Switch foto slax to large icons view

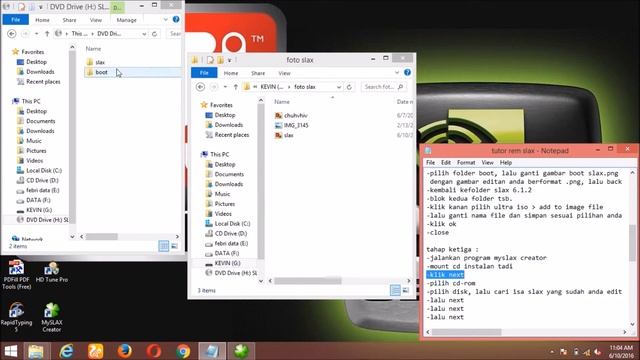click(406, 290)
